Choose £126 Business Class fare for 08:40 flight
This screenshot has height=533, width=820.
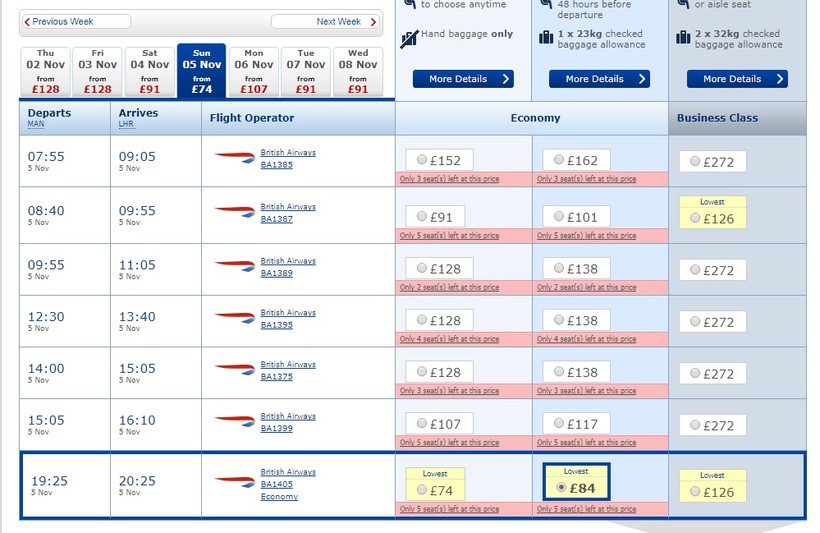click(x=695, y=219)
